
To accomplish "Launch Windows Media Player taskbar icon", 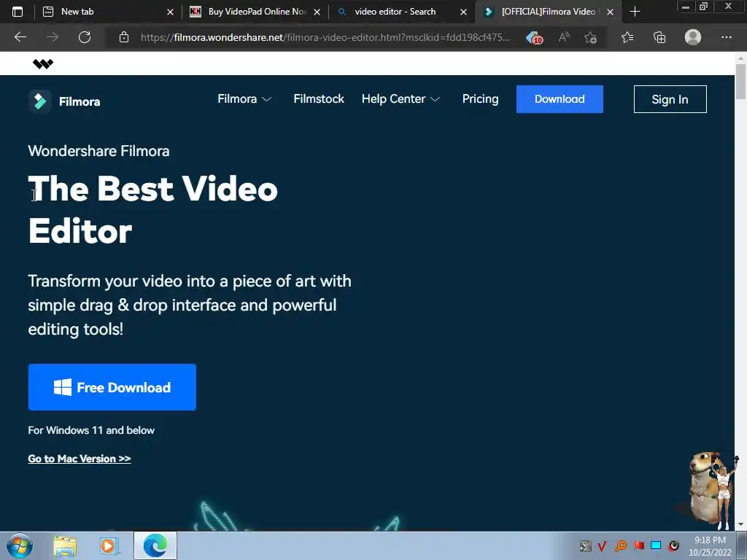I will tap(109, 546).
